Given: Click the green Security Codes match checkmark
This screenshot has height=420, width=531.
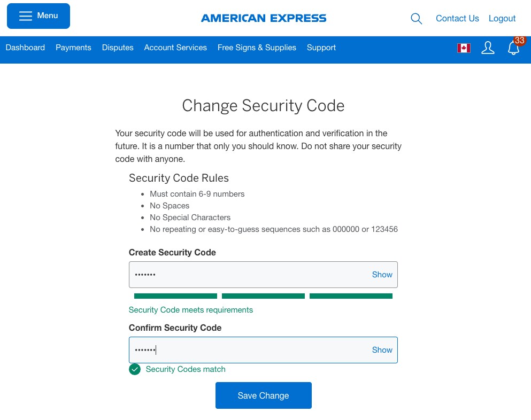Looking at the screenshot, I should (134, 369).
